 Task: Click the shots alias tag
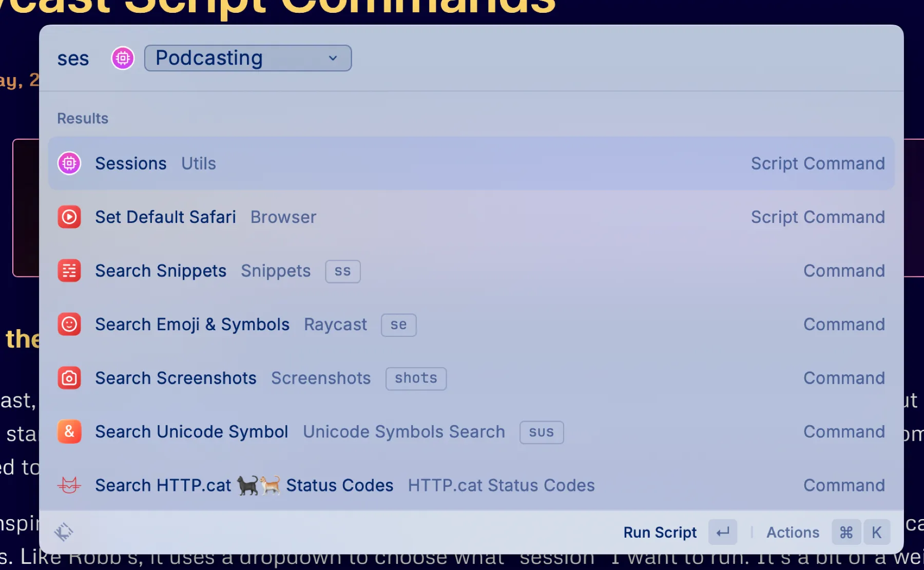(x=416, y=378)
